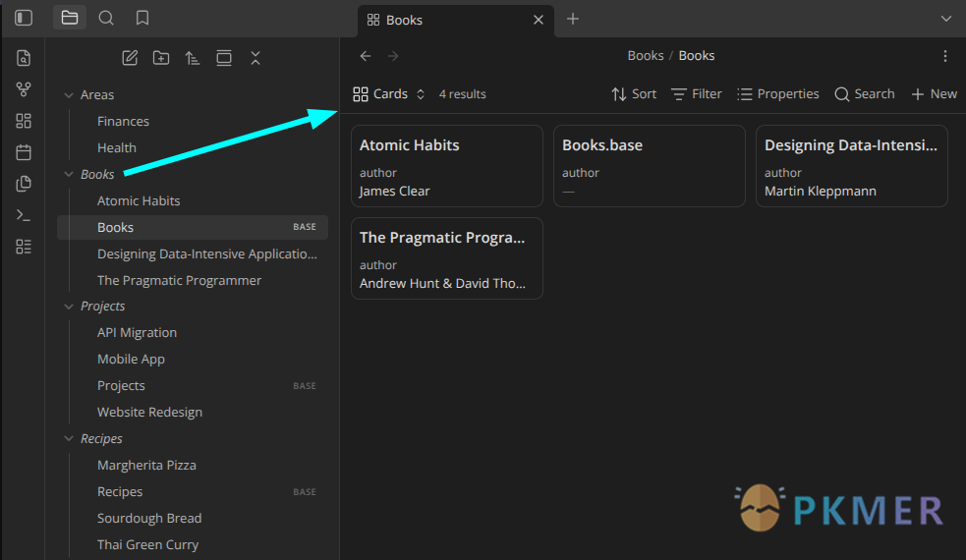Open the bookmarks pane icon

[x=142, y=18]
